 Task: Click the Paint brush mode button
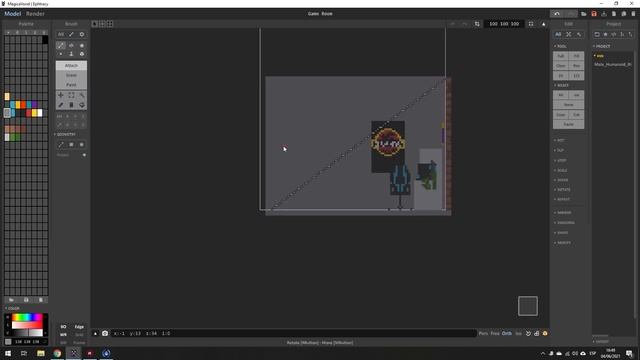[x=71, y=85]
